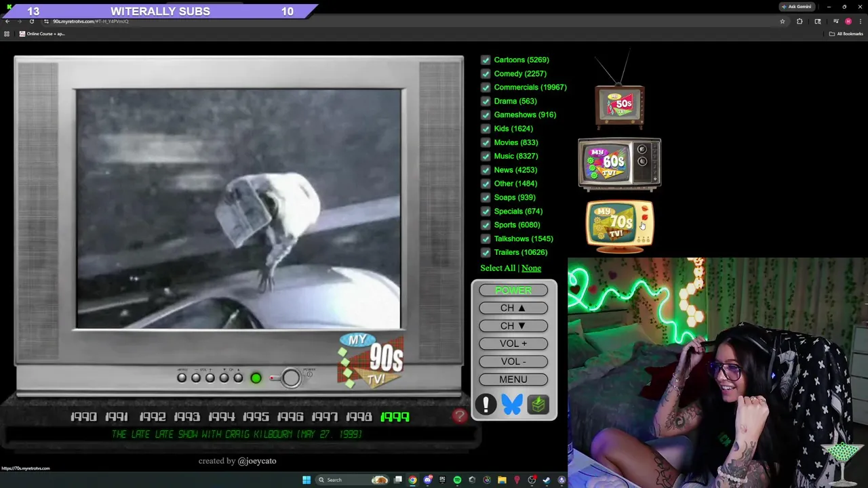The image size is (868, 488).
Task: Uncheck the Cartoons category
Action: pyautogui.click(x=486, y=60)
